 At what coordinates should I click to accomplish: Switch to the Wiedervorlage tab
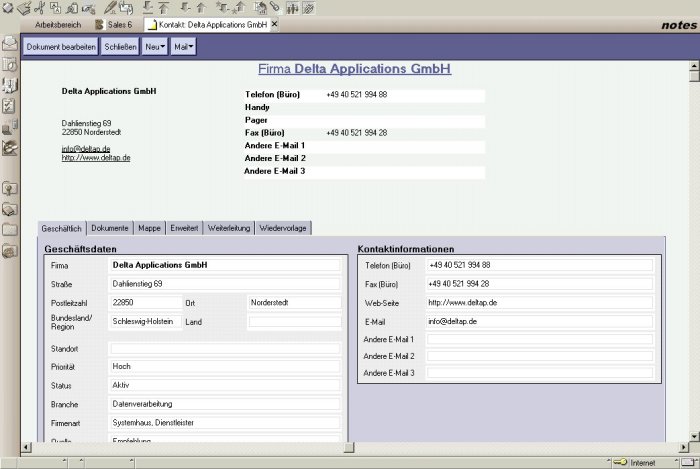point(284,228)
